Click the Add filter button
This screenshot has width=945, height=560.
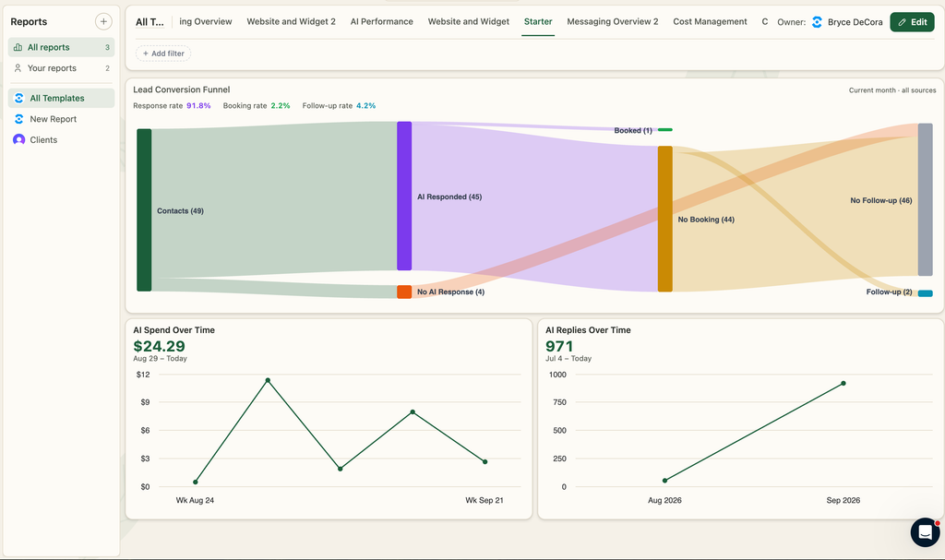point(163,54)
